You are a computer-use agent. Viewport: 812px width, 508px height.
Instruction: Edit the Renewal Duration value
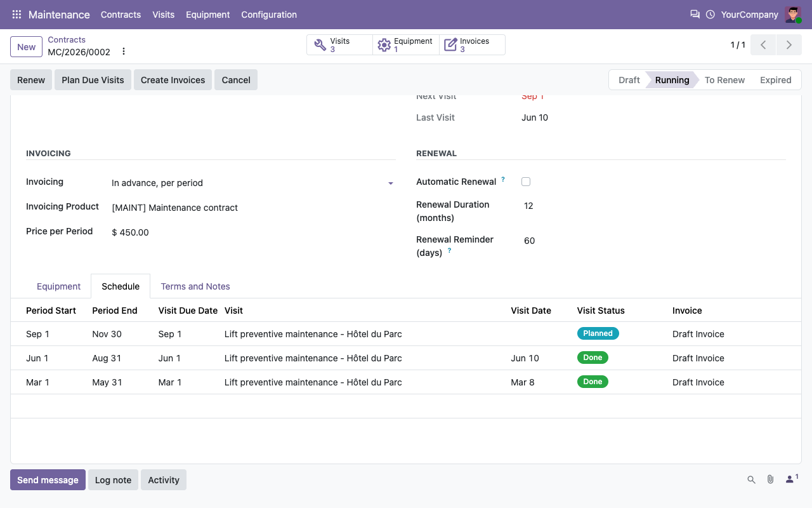click(653, 206)
